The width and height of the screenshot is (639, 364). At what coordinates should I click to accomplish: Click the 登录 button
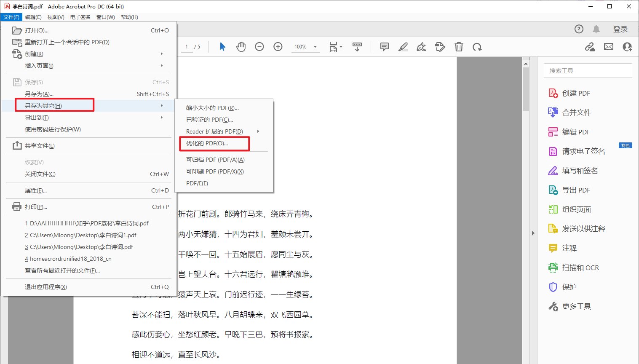[620, 29]
